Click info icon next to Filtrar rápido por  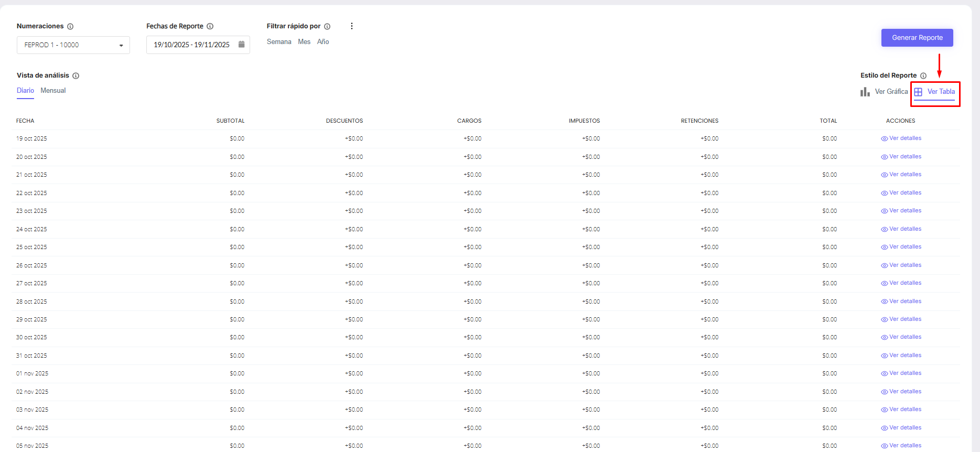point(327,26)
